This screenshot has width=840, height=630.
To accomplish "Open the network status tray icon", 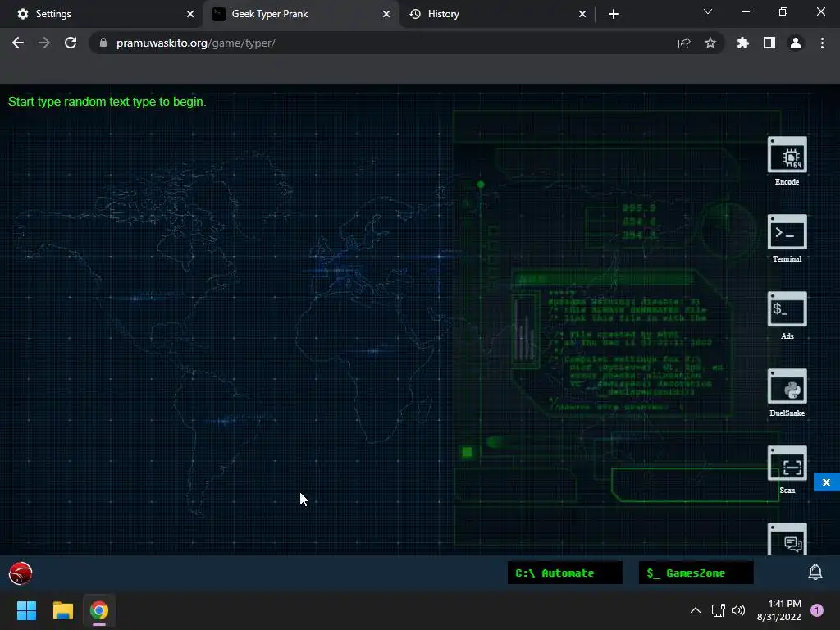I will (718, 610).
